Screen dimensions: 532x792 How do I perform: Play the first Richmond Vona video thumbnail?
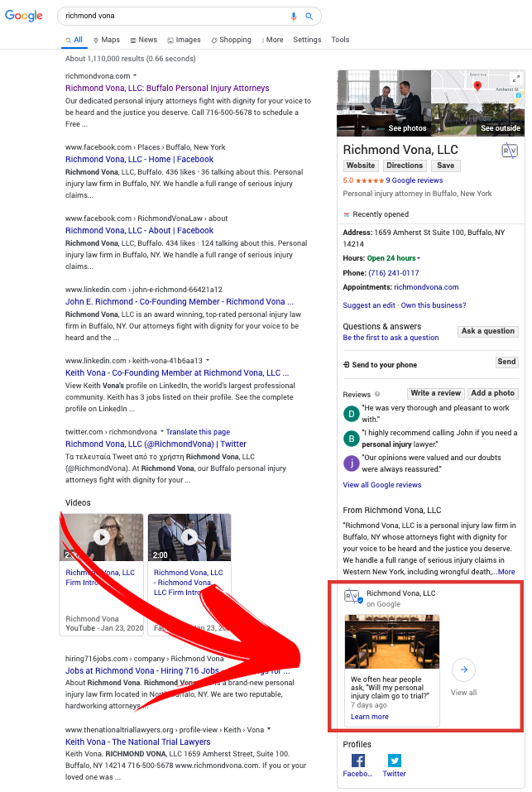[x=102, y=537]
